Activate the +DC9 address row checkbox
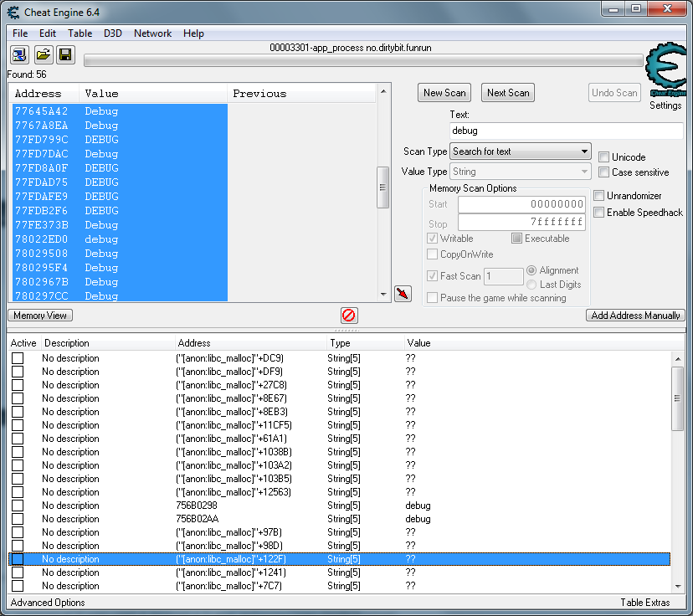Screen dimensions: 693x616 [x=18, y=358]
